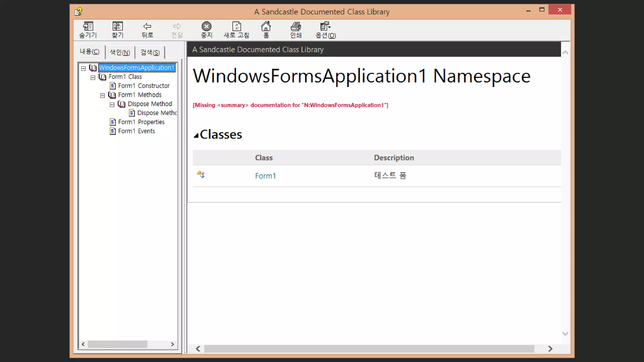644x362 pixels.
Task: Collapse the WindowsFormsApplication1 tree node
Action: pyautogui.click(x=83, y=68)
